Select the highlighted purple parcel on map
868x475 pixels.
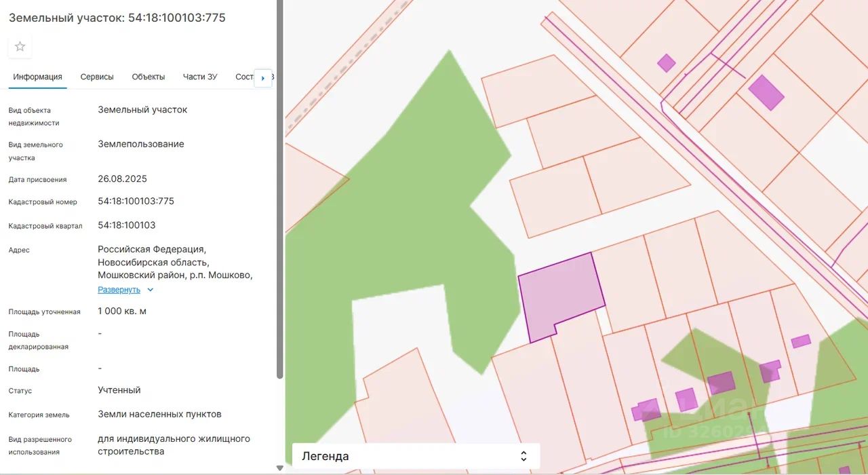point(559,295)
